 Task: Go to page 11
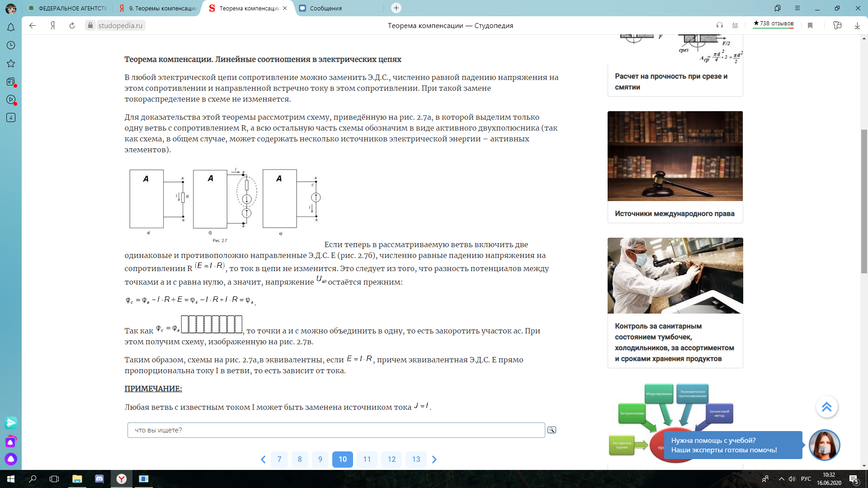pos(367,460)
